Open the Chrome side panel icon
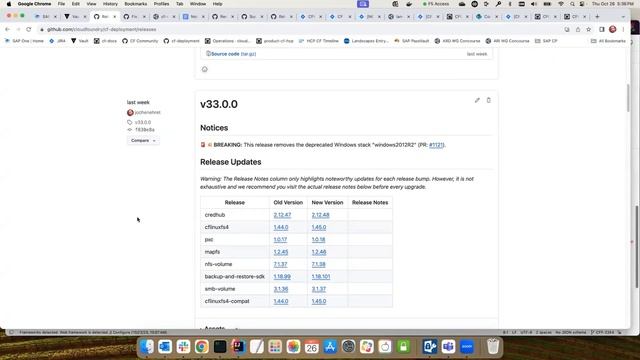Screen dimensions: 640x360 click(602, 29)
